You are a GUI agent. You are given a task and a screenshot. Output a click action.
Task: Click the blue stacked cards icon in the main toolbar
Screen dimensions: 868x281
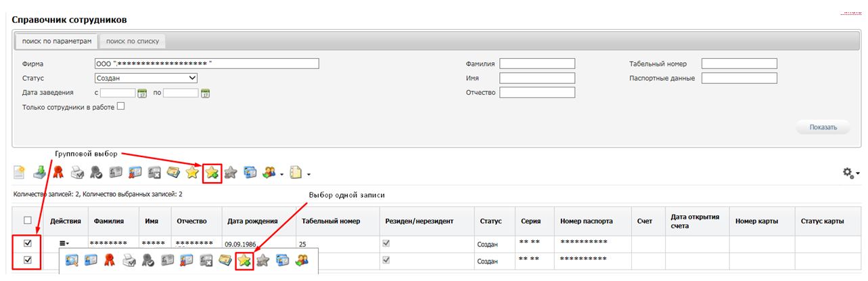click(x=250, y=172)
